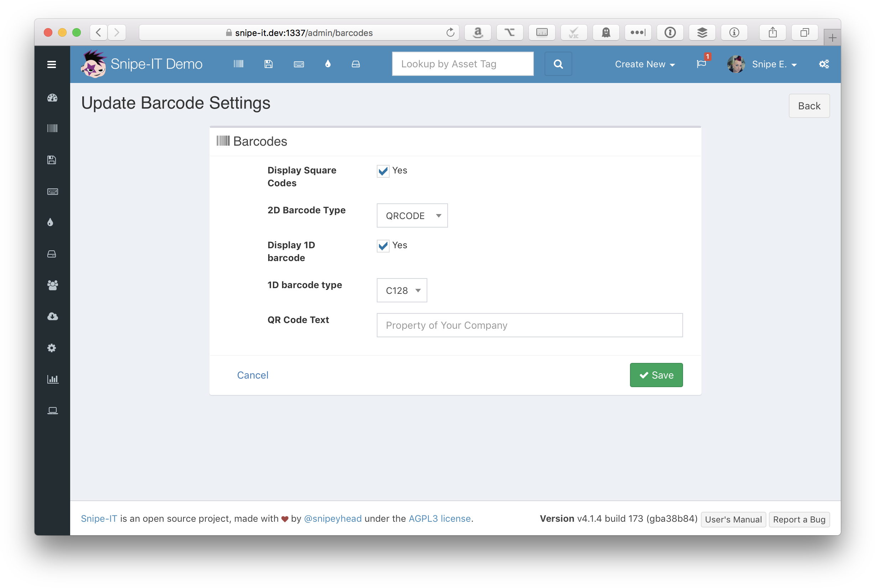Click the Back button
875x588 pixels.
pos(809,106)
